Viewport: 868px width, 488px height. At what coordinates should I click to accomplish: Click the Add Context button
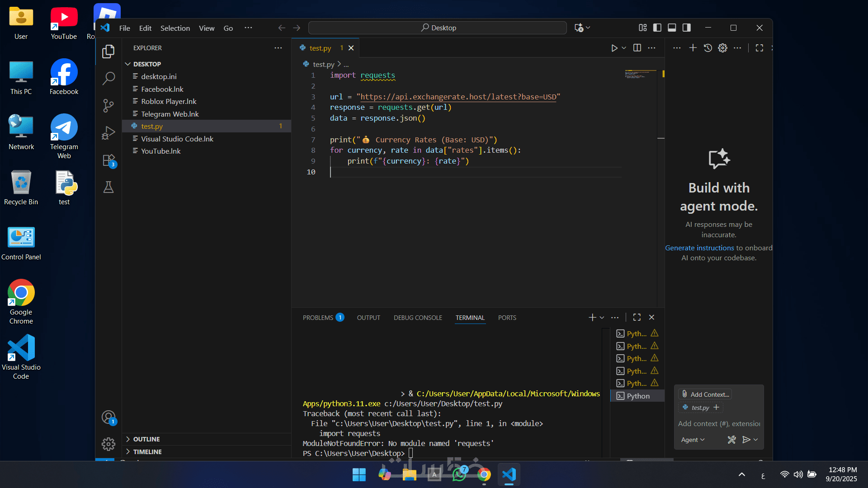click(705, 394)
